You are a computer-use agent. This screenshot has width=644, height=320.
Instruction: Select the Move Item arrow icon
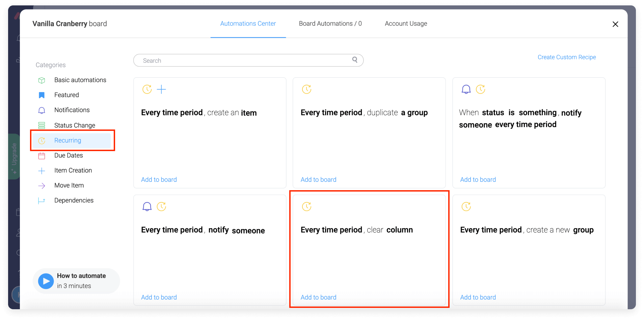[41, 185]
